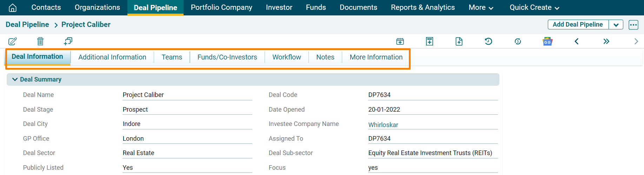The height and width of the screenshot is (175, 644).
Task: Delete the deal using trash icon
Action: [40, 41]
